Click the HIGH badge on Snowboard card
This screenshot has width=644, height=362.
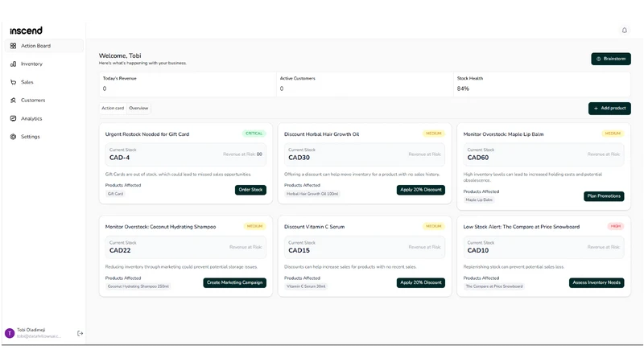(615, 226)
